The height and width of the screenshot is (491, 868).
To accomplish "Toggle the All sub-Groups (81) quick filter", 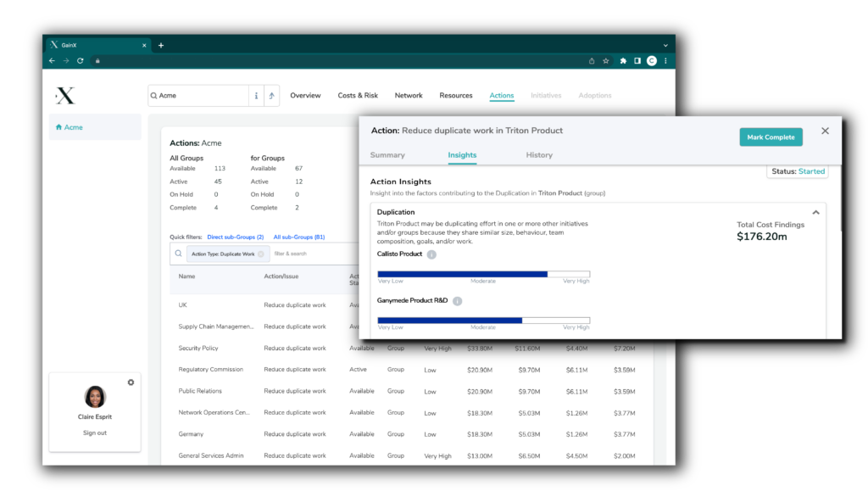I will pos(298,236).
